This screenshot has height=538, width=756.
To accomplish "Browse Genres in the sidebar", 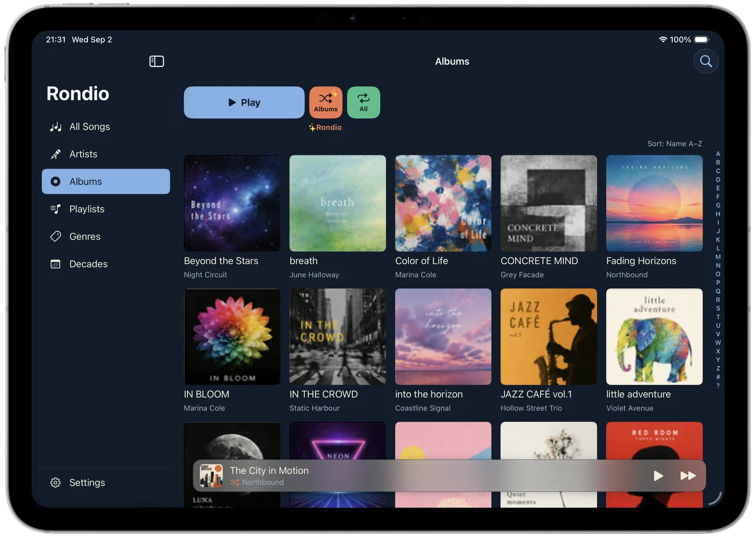I will (x=106, y=237).
